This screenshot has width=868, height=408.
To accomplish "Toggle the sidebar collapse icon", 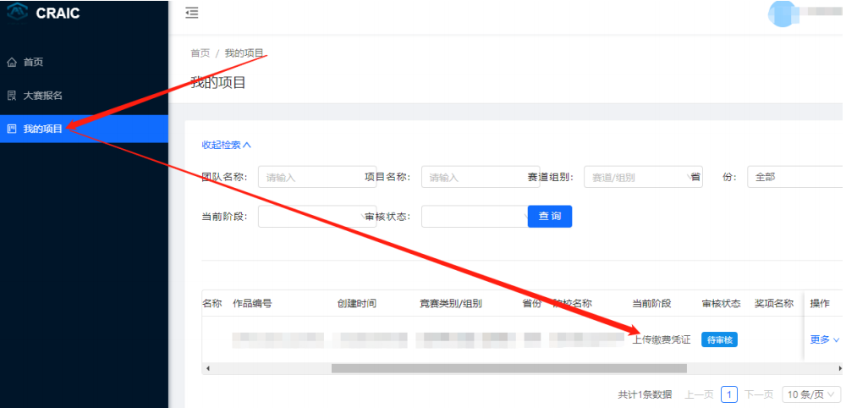I will click(x=192, y=13).
